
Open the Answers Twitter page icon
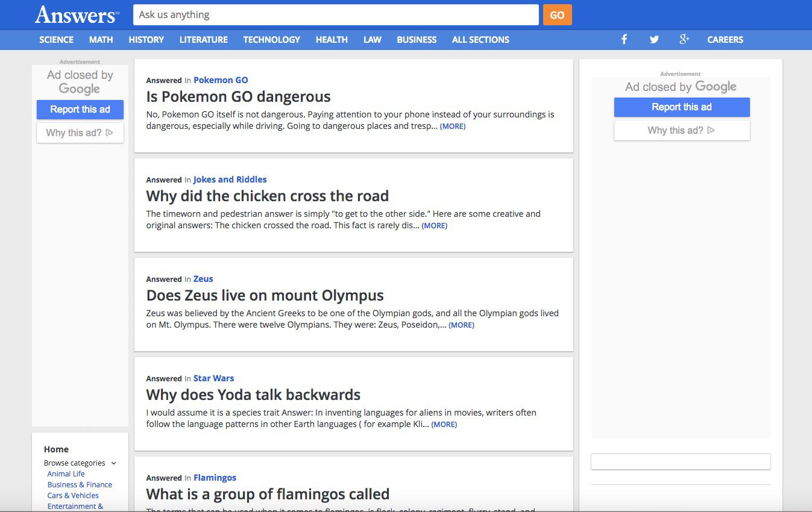point(654,40)
